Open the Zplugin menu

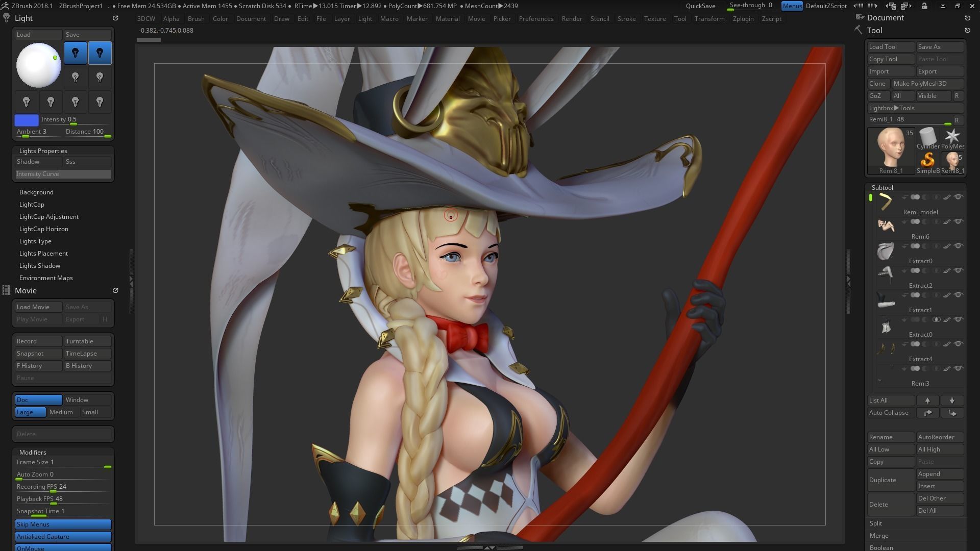(x=743, y=19)
